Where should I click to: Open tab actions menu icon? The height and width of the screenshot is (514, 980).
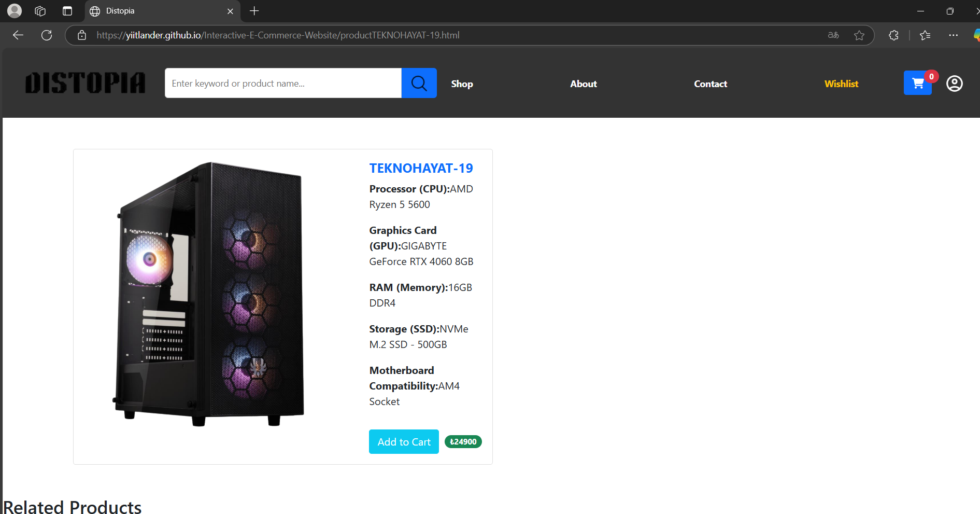coord(67,11)
